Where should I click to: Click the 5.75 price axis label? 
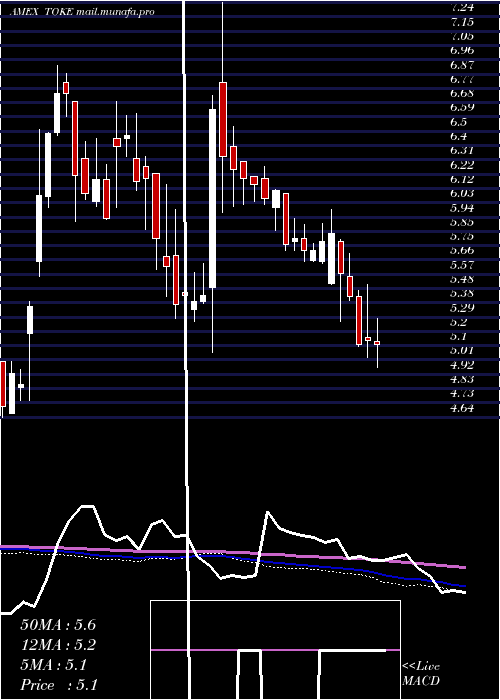[462, 236]
